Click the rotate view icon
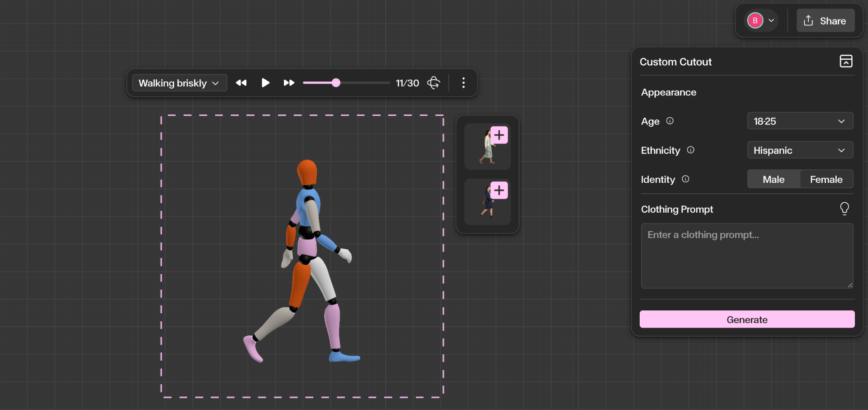Image resolution: width=868 pixels, height=410 pixels. tap(434, 83)
